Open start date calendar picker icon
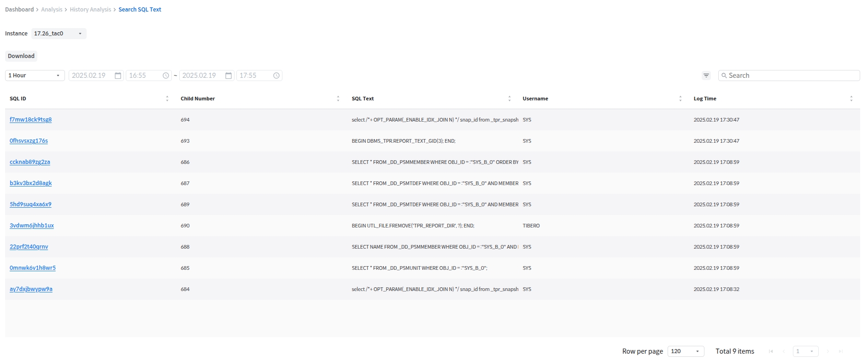This screenshot has width=868, height=361. (x=118, y=76)
